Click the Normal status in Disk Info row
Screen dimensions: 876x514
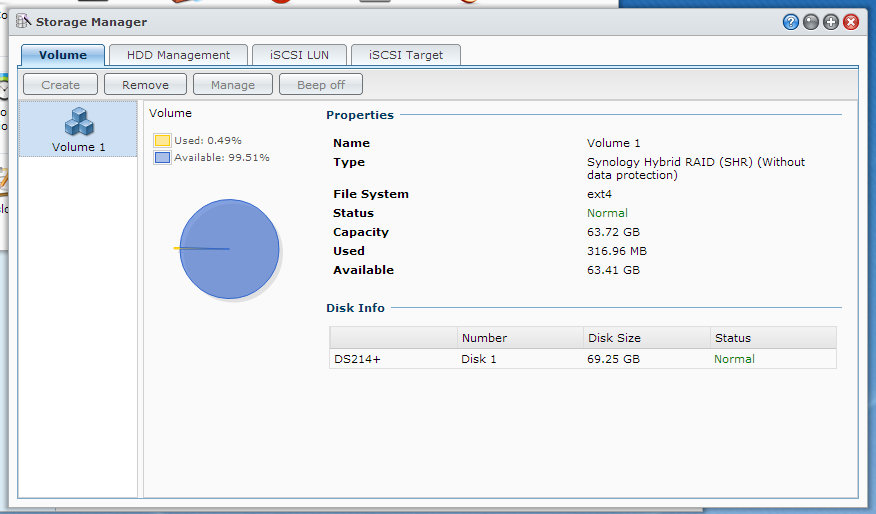(x=734, y=359)
